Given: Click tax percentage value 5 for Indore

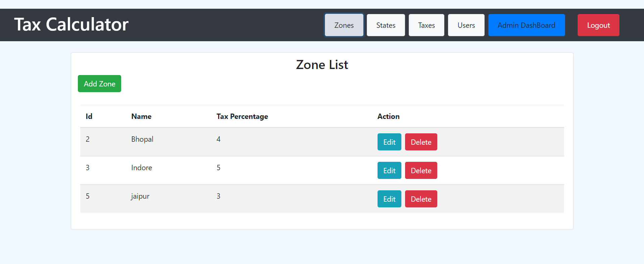Looking at the screenshot, I should [218, 168].
